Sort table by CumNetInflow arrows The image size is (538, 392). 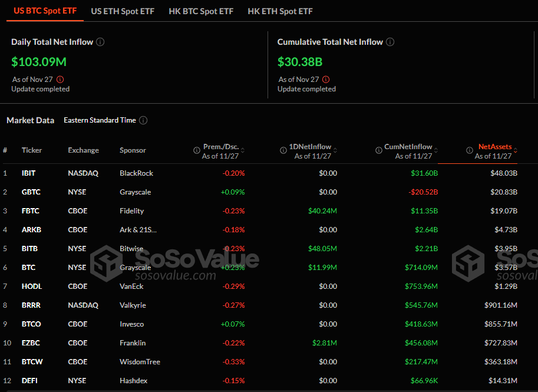[437, 150]
